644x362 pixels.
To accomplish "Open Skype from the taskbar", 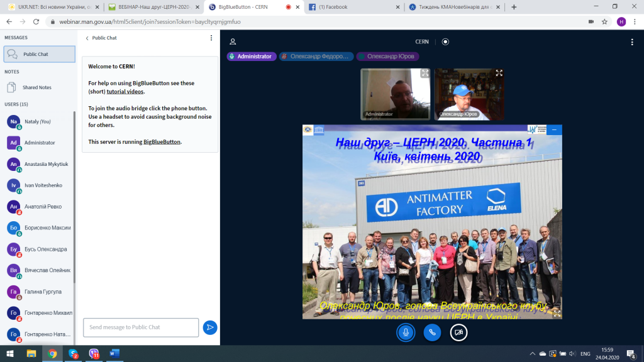I will [x=73, y=353].
